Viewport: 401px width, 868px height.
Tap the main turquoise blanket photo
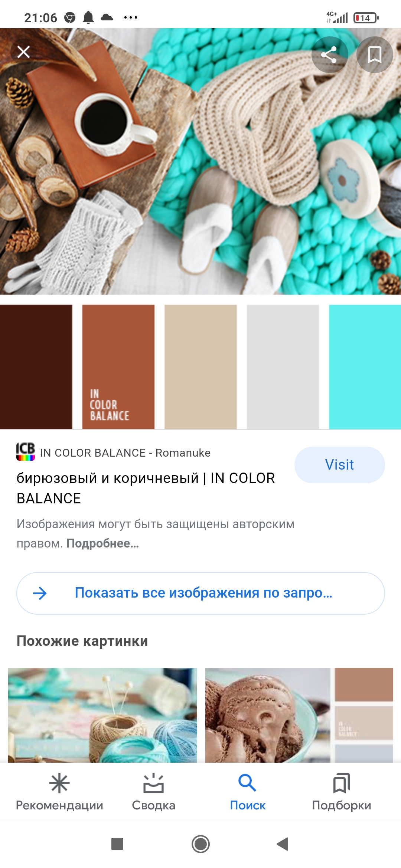click(200, 161)
